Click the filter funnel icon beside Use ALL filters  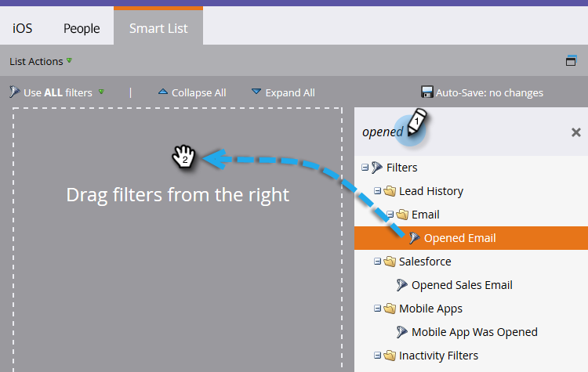[14, 92]
